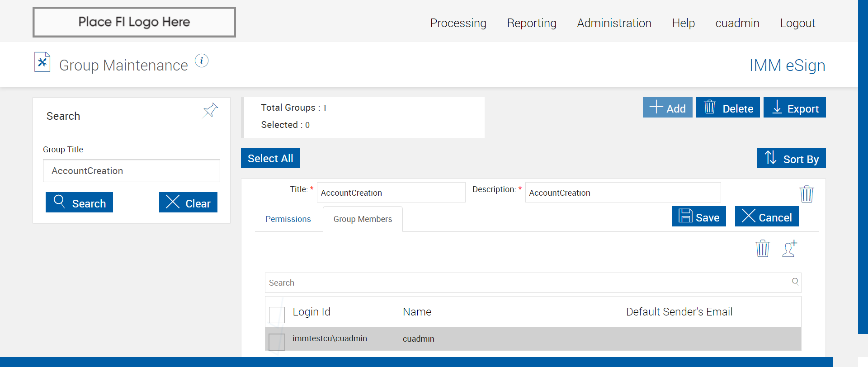Click the magnifier icon in the member search bar

795,282
